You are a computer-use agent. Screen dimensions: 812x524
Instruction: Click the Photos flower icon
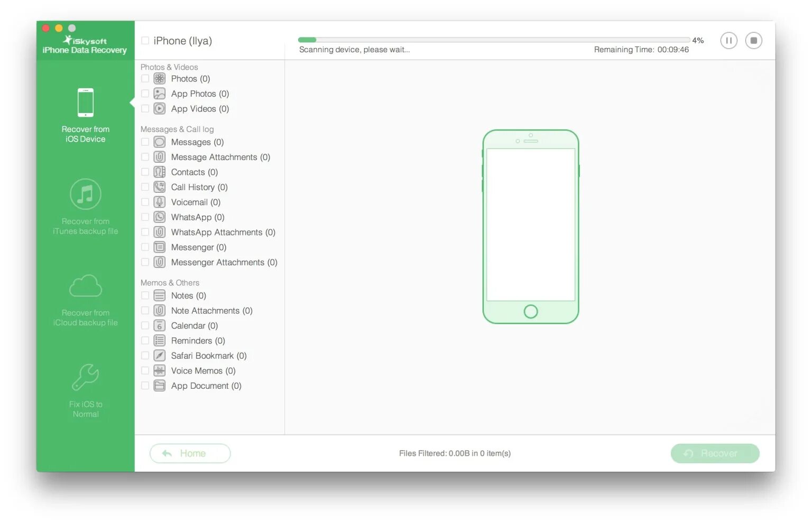pos(160,79)
